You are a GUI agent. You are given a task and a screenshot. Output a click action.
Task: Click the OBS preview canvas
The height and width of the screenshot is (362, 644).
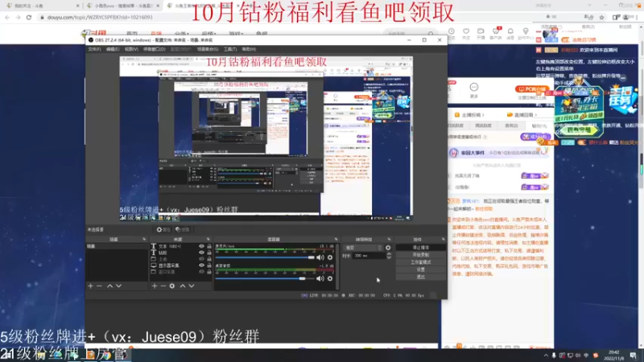click(x=266, y=138)
